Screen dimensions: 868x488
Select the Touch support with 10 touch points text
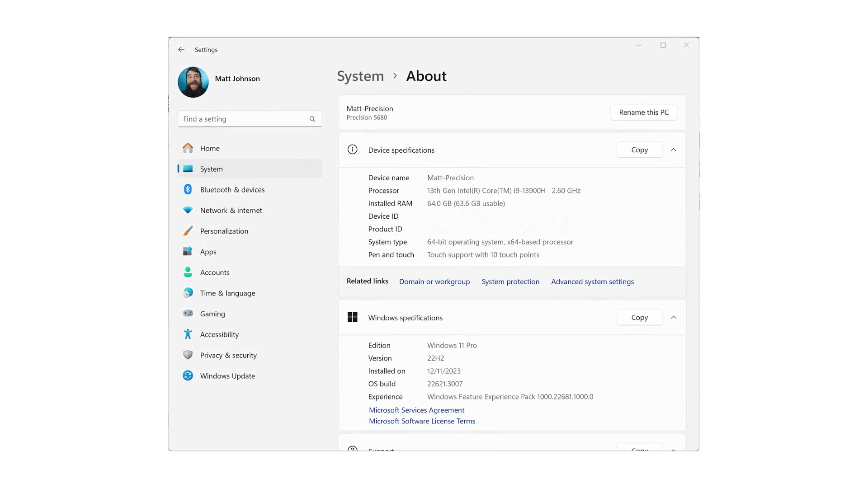(483, 255)
